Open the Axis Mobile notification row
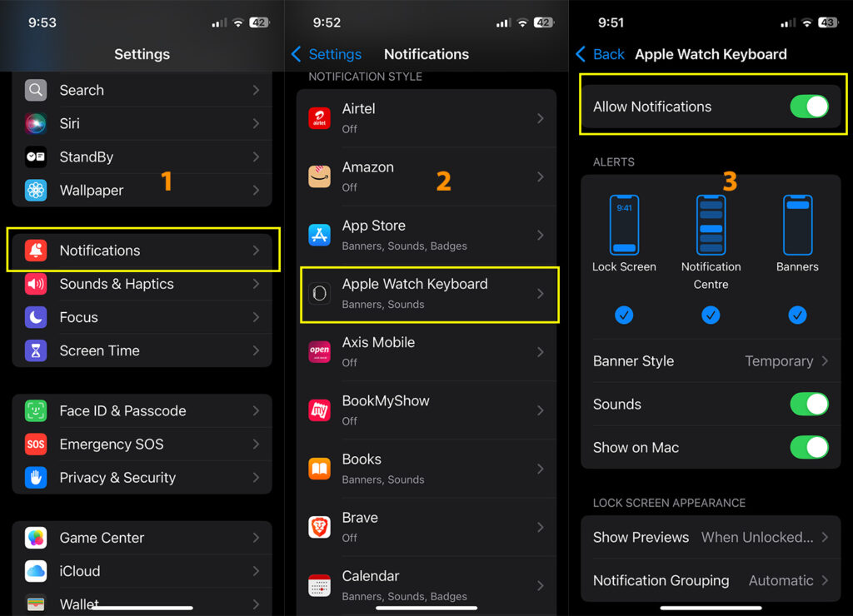The width and height of the screenshot is (853, 616). (426, 352)
